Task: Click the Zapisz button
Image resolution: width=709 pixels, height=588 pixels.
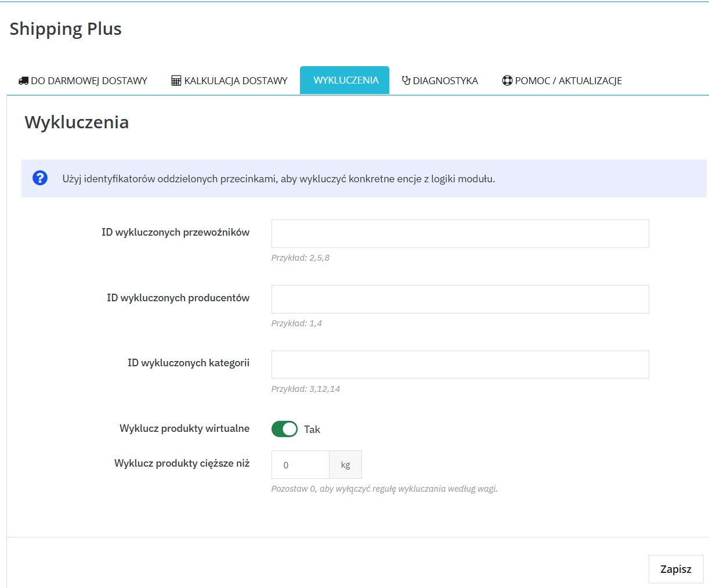Action: 675,569
